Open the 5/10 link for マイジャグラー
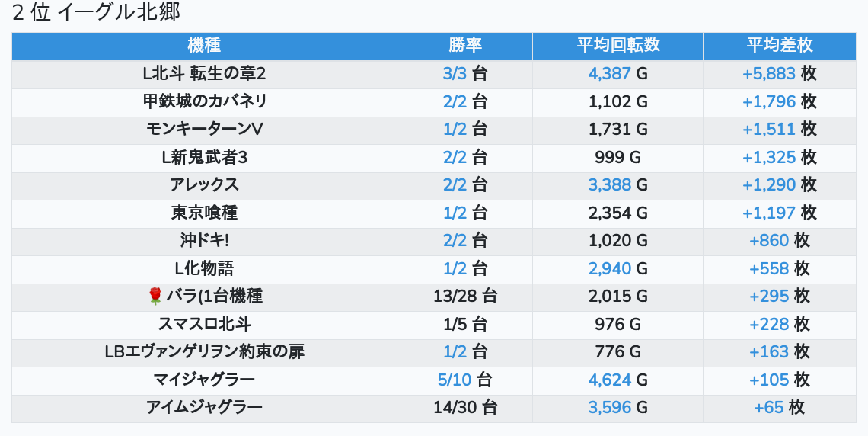Image resolution: width=868 pixels, height=436 pixels. [455, 380]
